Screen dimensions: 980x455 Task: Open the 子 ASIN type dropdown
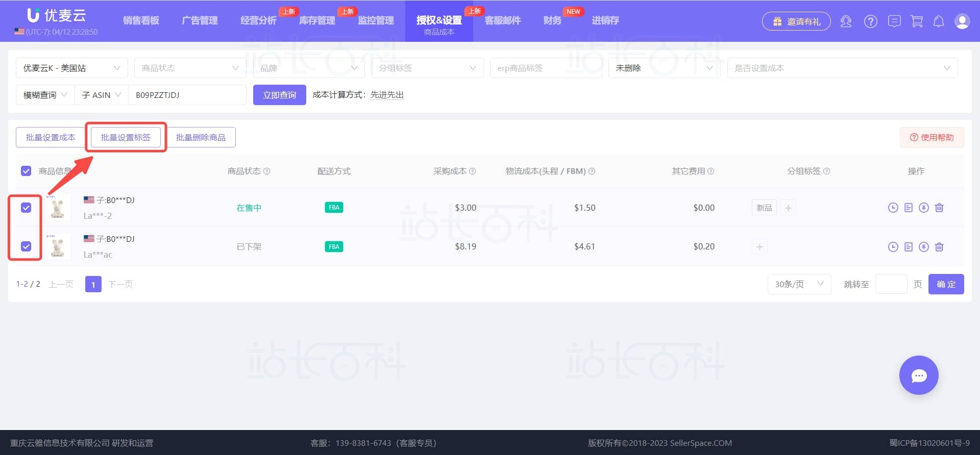102,95
